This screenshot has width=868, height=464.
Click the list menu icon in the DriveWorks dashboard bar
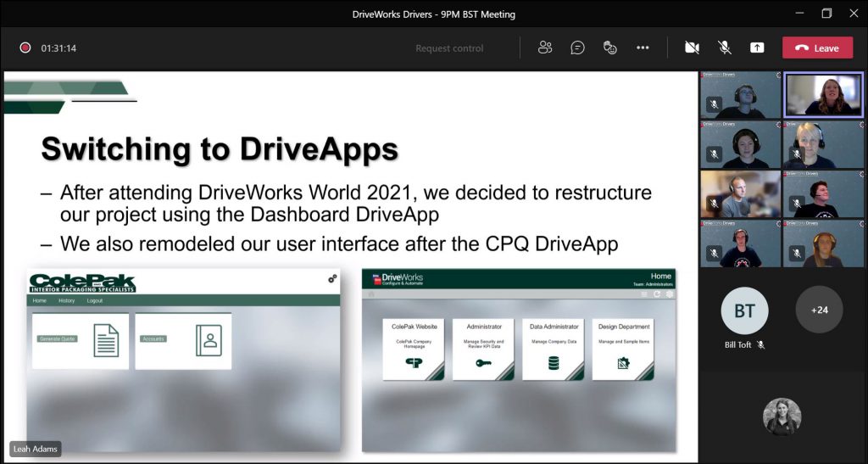644,294
